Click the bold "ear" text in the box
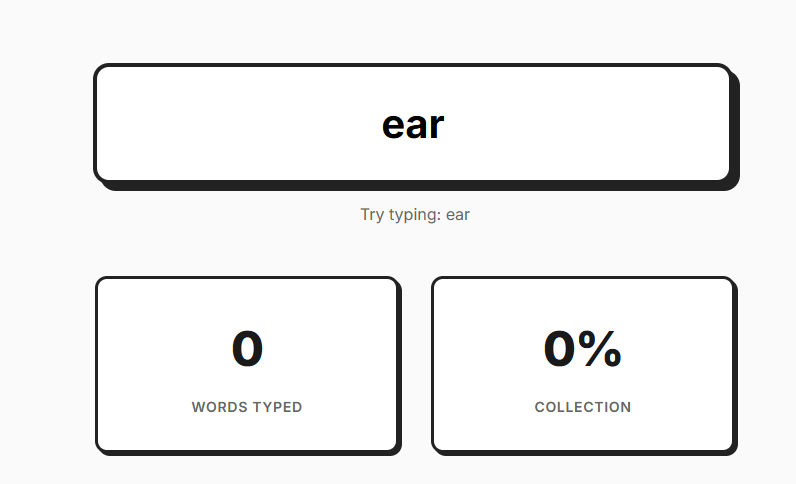796x484 pixels. [x=413, y=124]
